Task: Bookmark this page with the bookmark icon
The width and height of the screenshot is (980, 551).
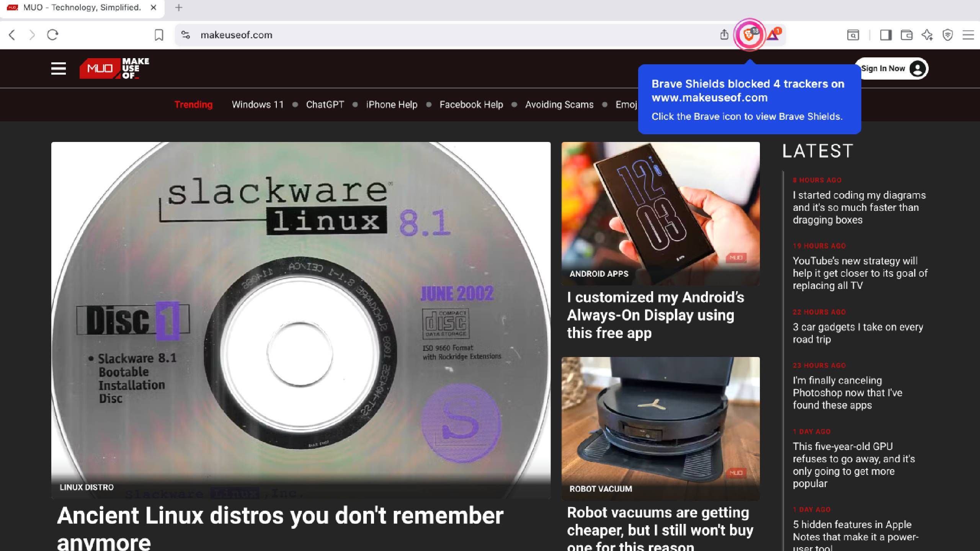Action: (159, 35)
